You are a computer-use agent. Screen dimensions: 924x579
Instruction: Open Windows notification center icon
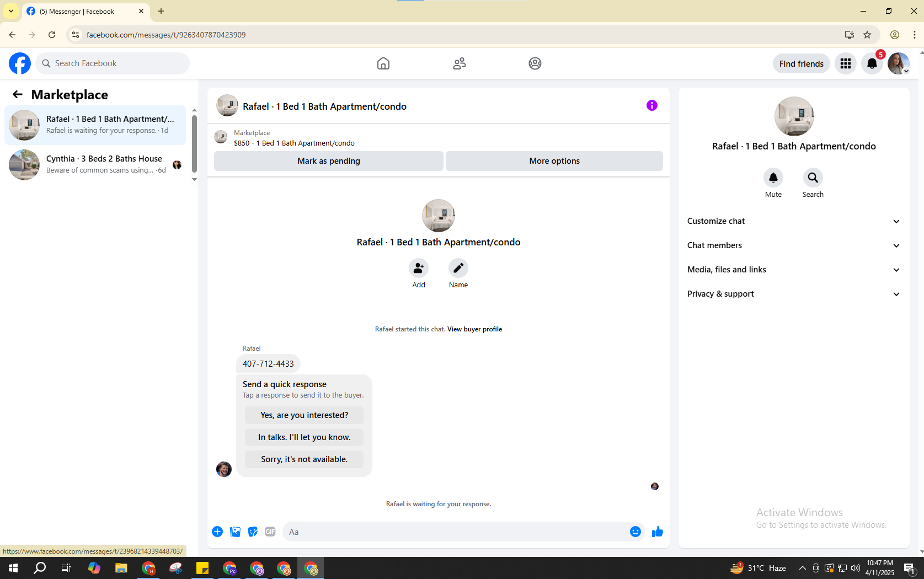(x=910, y=568)
